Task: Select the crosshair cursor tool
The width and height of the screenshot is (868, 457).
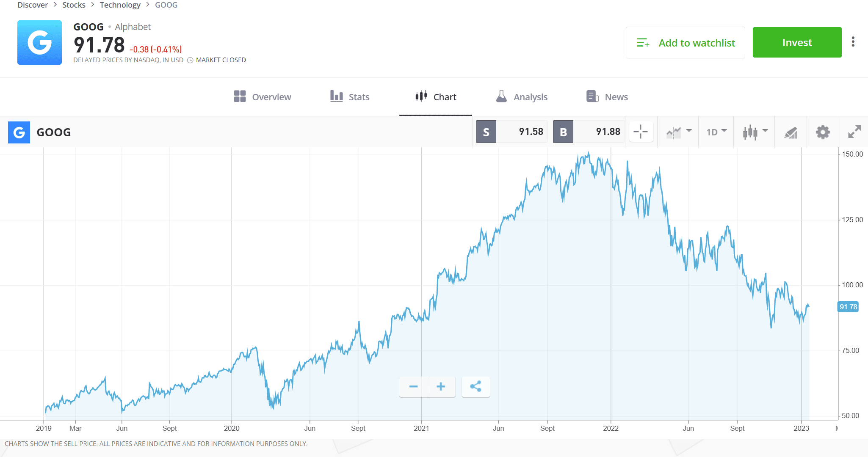Action: 641,132
